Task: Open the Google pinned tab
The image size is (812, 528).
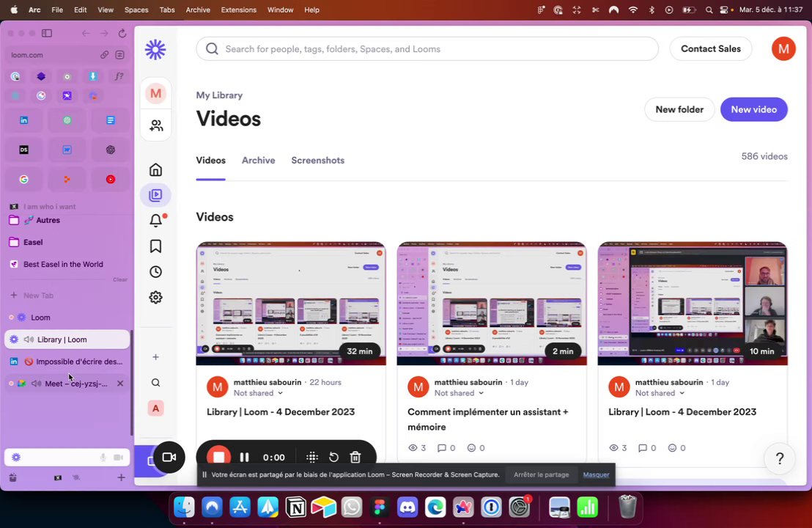Action: (x=24, y=179)
